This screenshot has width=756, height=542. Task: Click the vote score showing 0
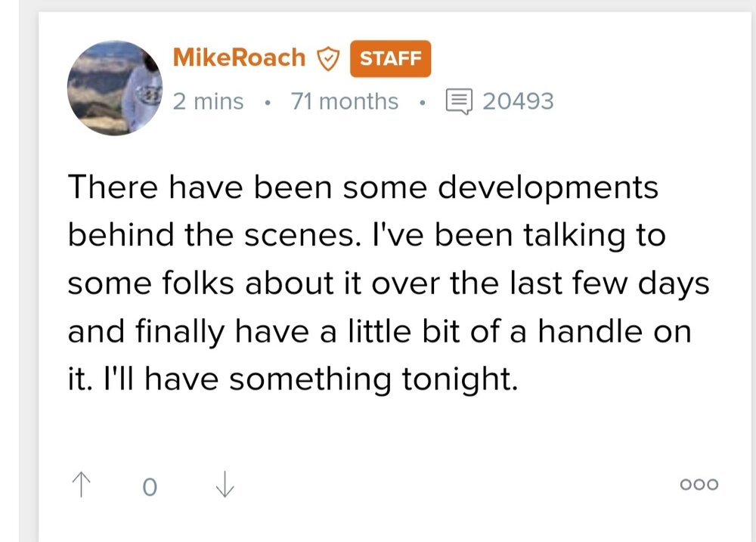150,488
